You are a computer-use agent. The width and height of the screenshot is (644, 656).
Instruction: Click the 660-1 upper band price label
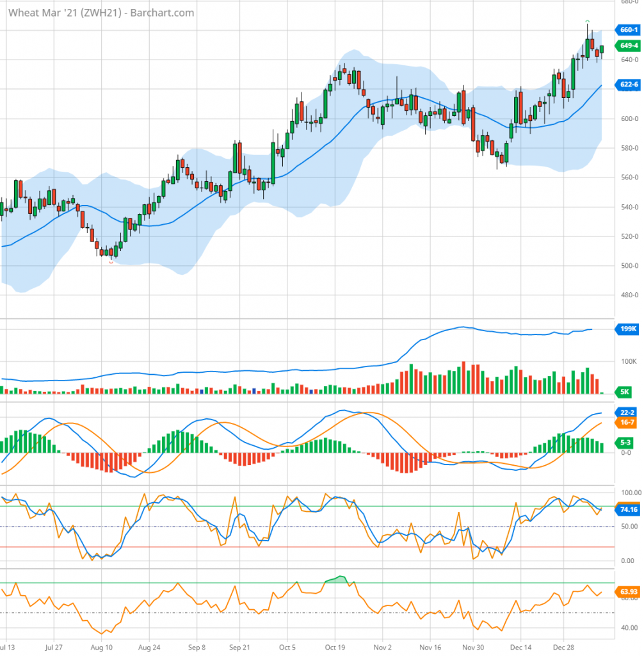tap(628, 29)
